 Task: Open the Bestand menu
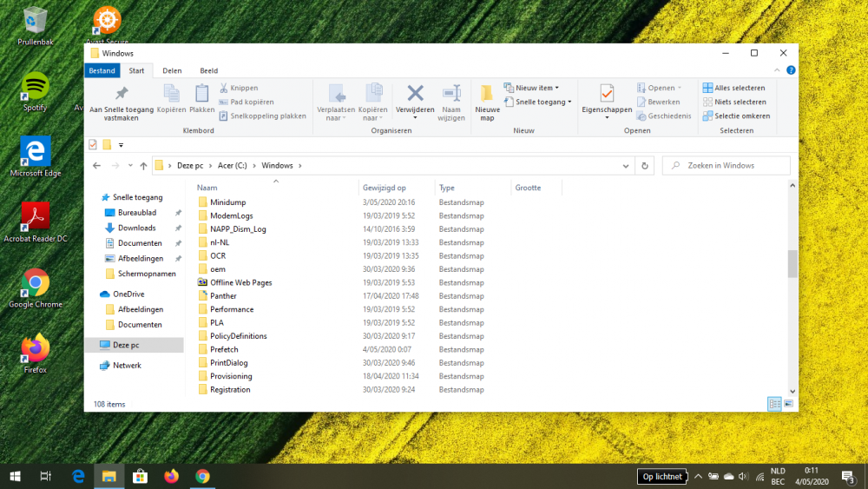pyautogui.click(x=102, y=70)
